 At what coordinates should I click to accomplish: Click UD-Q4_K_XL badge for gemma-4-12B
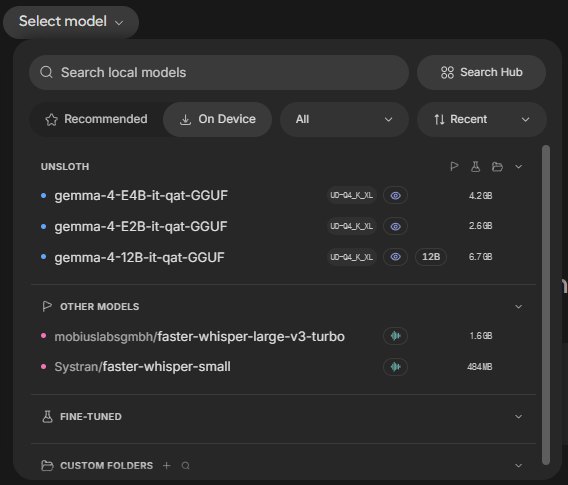351,257
